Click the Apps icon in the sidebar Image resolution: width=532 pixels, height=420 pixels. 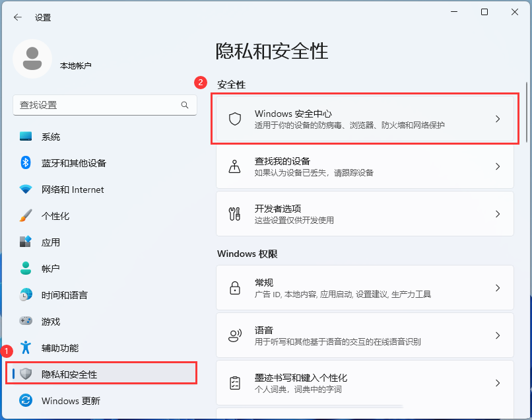(25, 242)
